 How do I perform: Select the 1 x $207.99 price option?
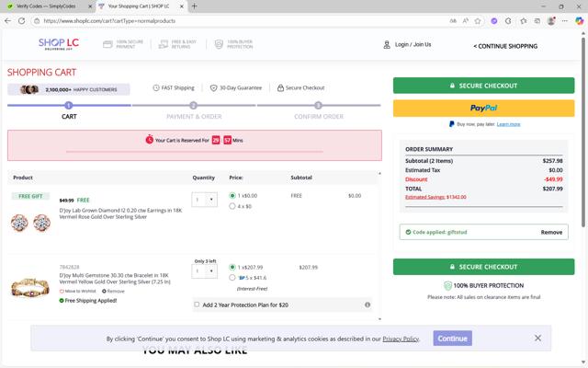tap(232, 268)
